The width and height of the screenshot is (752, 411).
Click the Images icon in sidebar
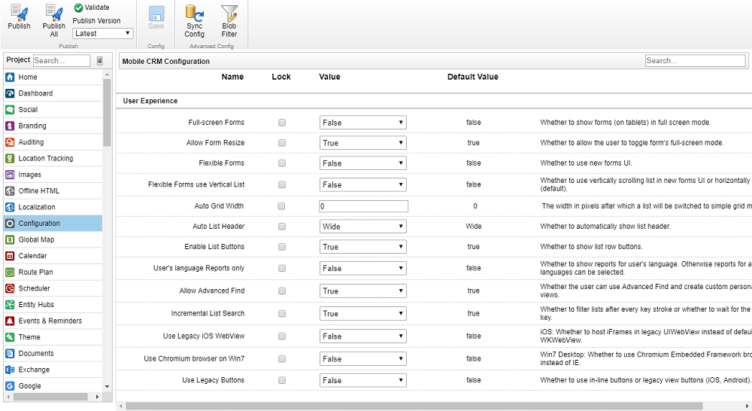10,175
